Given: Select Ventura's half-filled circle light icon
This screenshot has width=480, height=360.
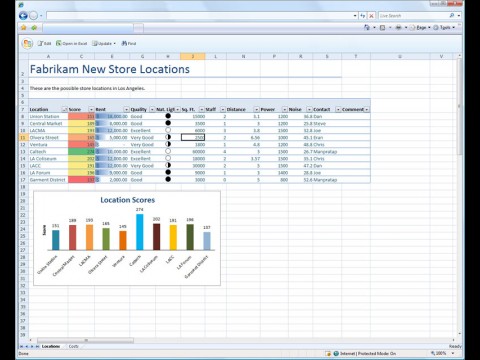Looking at the screenshot, I should point(168,144).
